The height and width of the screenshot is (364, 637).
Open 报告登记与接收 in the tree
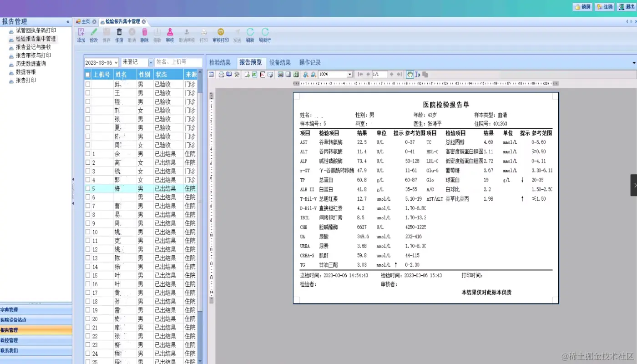click(33, 47)
